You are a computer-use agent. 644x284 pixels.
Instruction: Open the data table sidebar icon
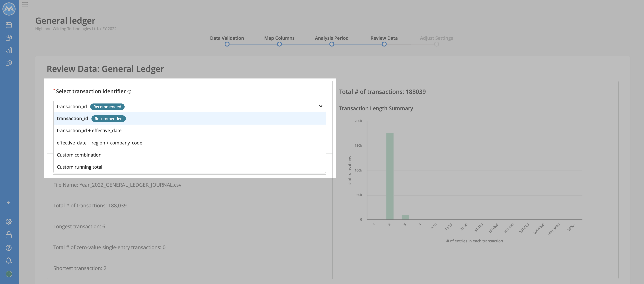[x=9, y=25]
